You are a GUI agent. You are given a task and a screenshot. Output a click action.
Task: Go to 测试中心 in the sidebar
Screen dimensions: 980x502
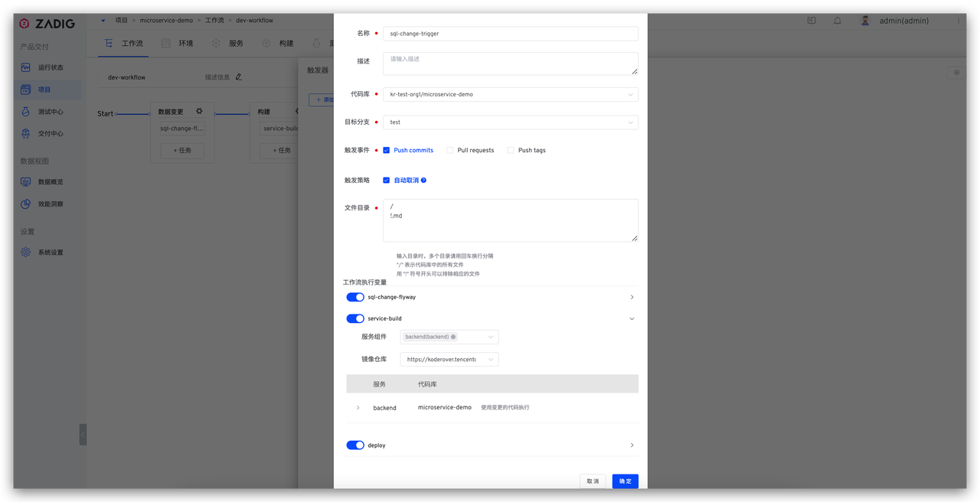click(51, 112)
